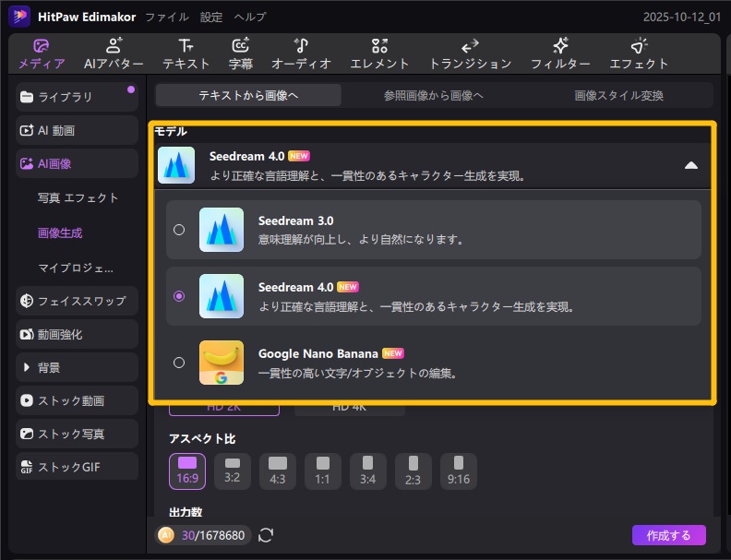Choose the 3:2 aspect ratio

click(233, 471)
